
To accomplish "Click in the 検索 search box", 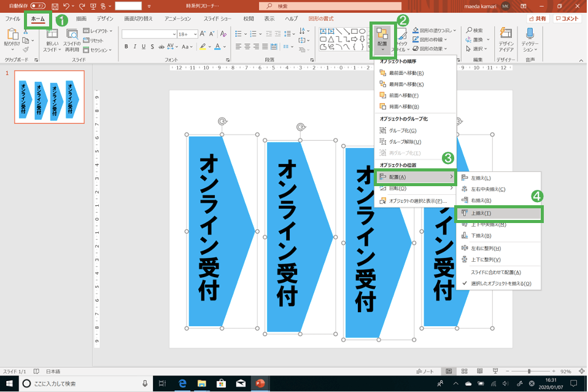I will [330, 6].
